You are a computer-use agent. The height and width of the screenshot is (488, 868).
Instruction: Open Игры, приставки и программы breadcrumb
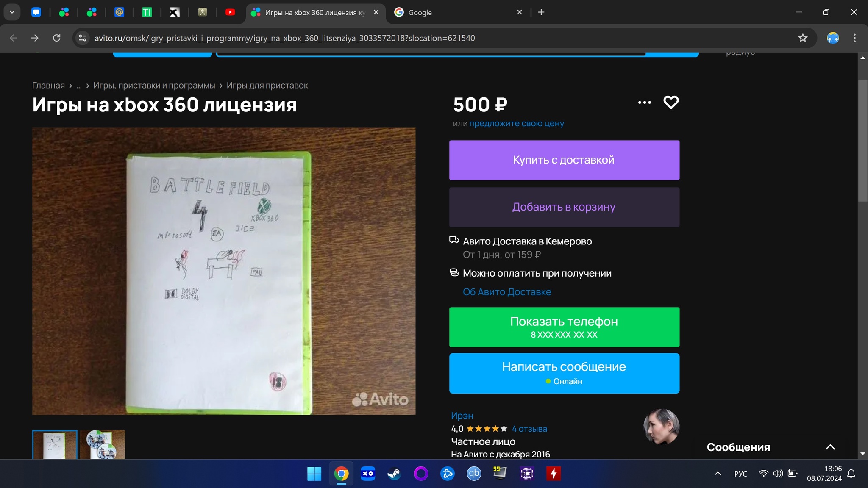154,85
